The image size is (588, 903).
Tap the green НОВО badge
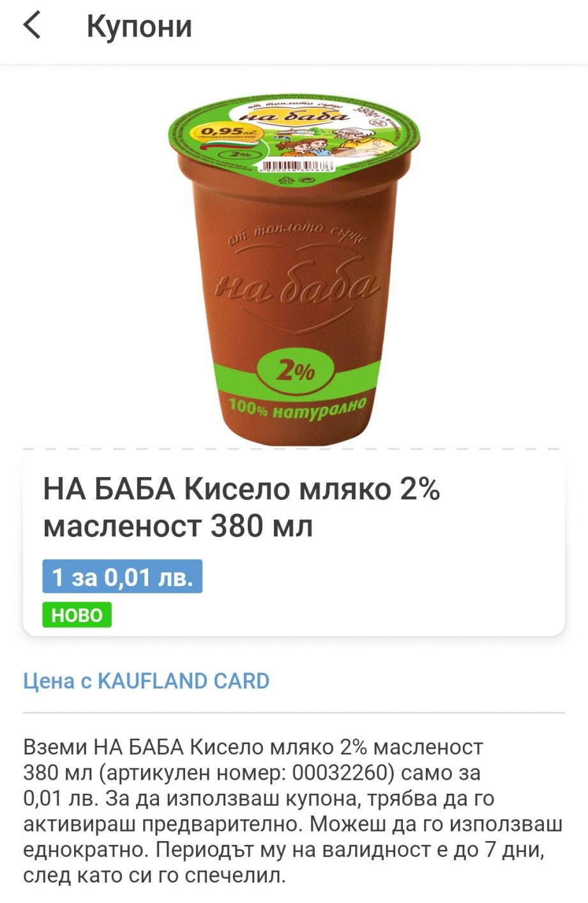click(77, 615)
